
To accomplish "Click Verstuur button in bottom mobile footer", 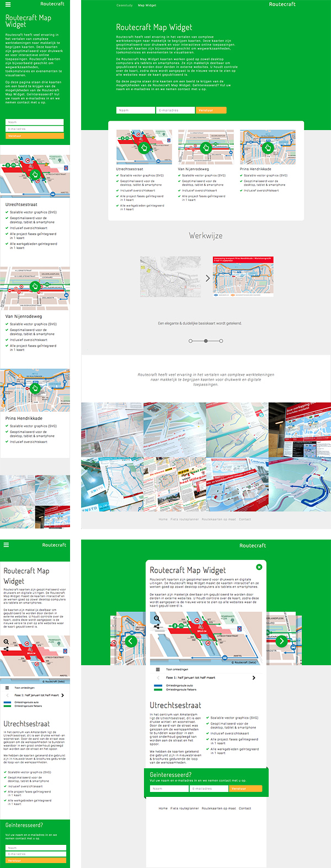I will (x=36, y=860).
